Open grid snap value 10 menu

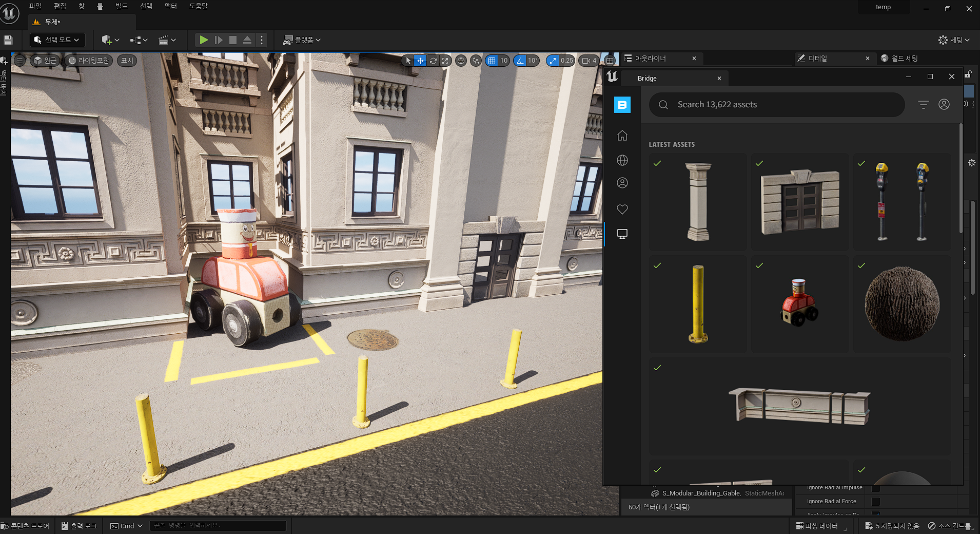pyautogui.click(x=504, y=61)
